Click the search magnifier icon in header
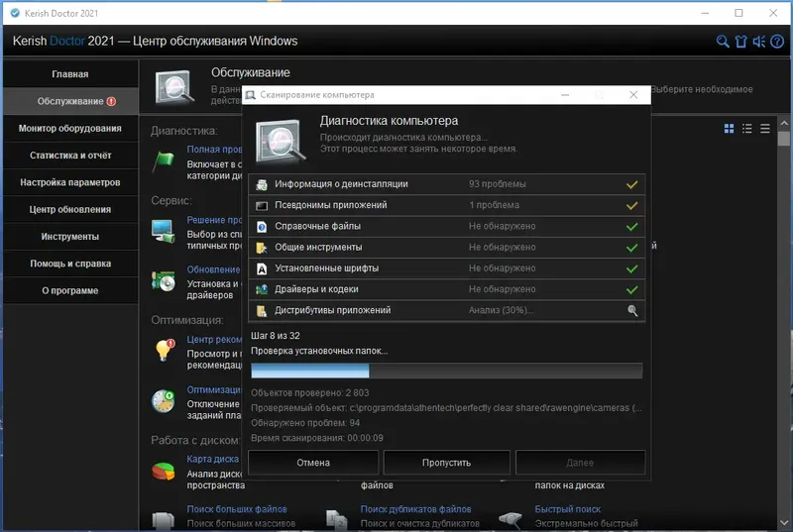This screenshot has height=532, width=793. (723, 42)
